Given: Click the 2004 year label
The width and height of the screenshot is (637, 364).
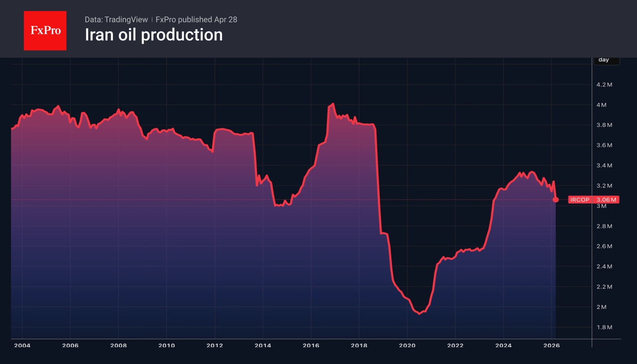Looking at the screenshot, I should [x=22, y=345].
